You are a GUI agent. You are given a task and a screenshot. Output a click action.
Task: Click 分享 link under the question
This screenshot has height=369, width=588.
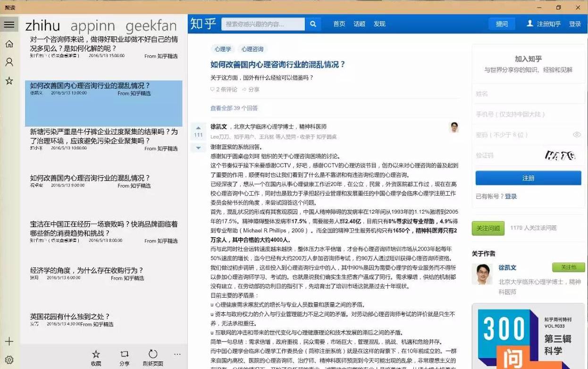251,89
